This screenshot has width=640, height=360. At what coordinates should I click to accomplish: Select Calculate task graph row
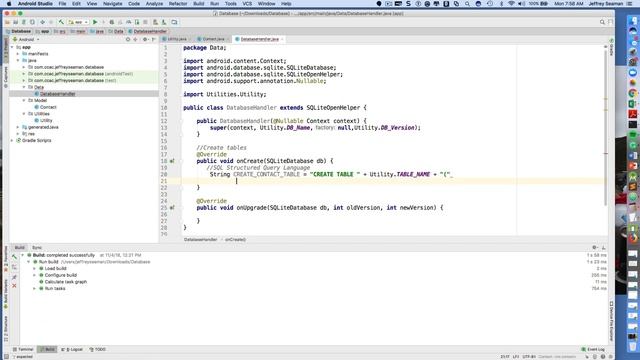(x=66, y=282)
